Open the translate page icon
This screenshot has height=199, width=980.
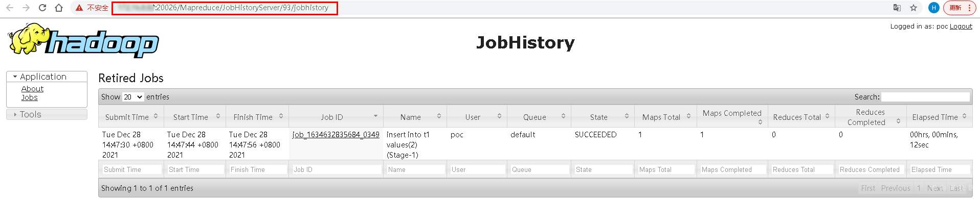coord(897,8)
